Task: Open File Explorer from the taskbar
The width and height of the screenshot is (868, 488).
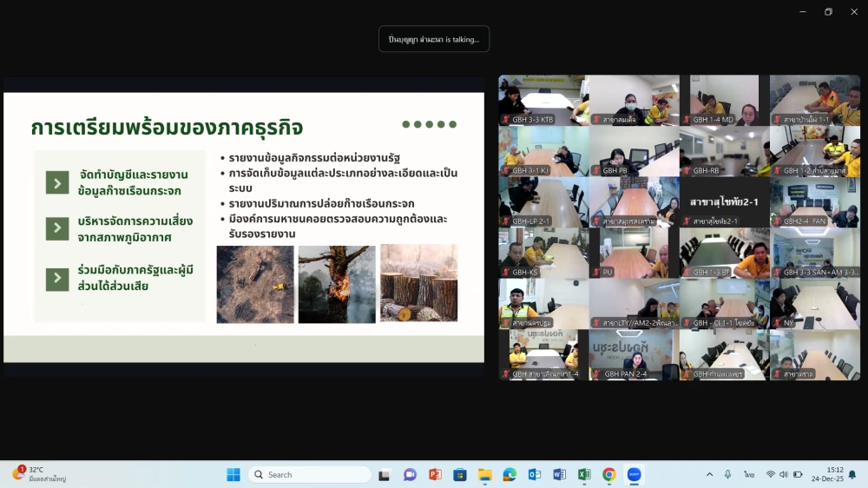Action: (x=485, y=475)
